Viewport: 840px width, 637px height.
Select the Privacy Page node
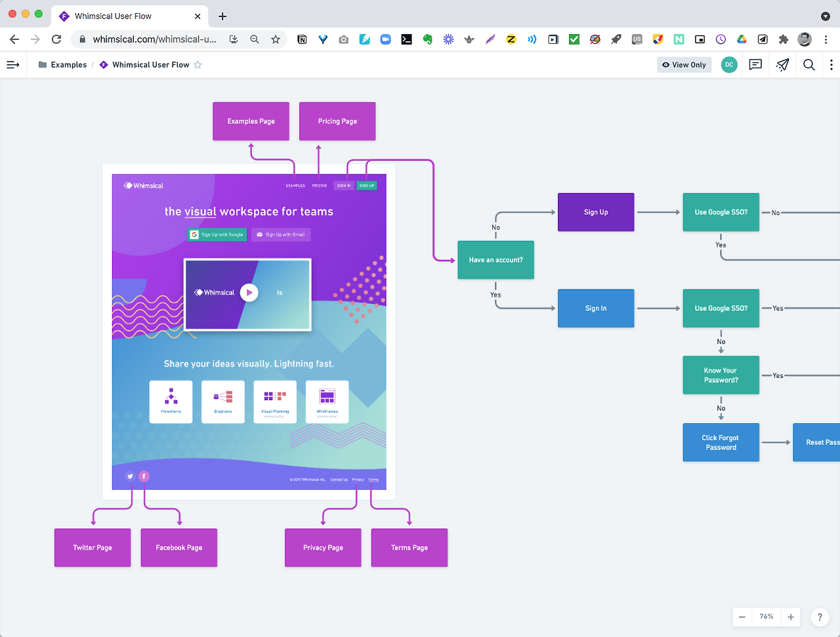(x=323, y=548)
